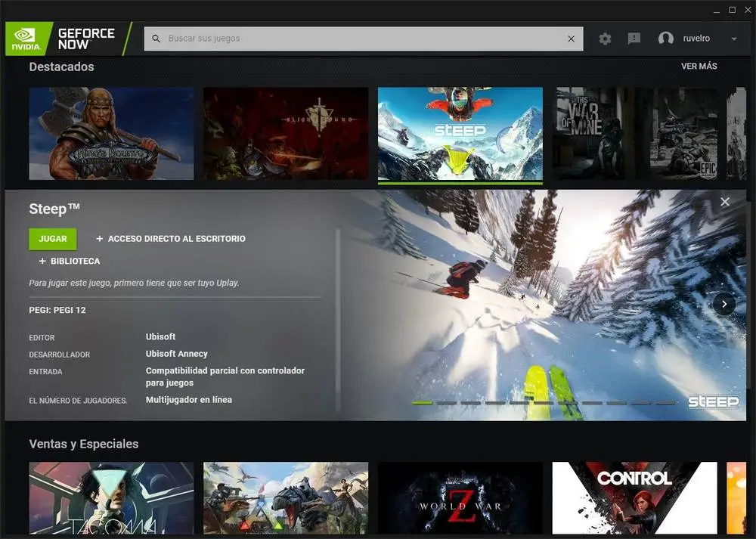The image size is (756, 539).
Task: Advance to the next Steep screenshot arrow
Action: pos(724,304)
